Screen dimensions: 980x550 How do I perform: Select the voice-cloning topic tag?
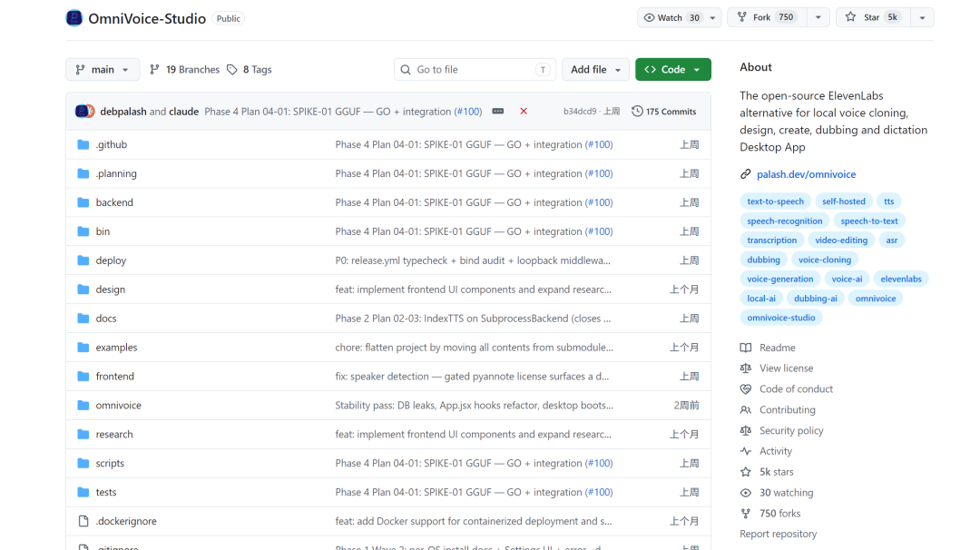coord(824,260)
